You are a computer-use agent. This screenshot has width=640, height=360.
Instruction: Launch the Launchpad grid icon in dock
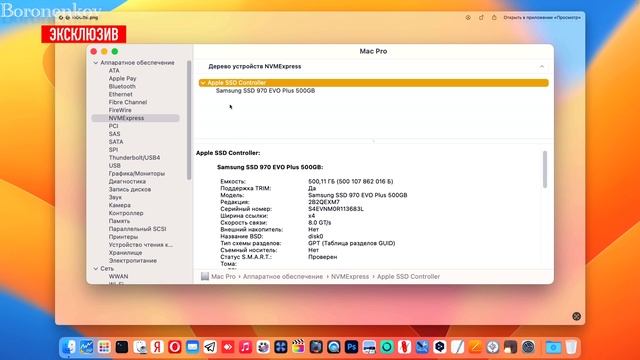pos(104,347)
